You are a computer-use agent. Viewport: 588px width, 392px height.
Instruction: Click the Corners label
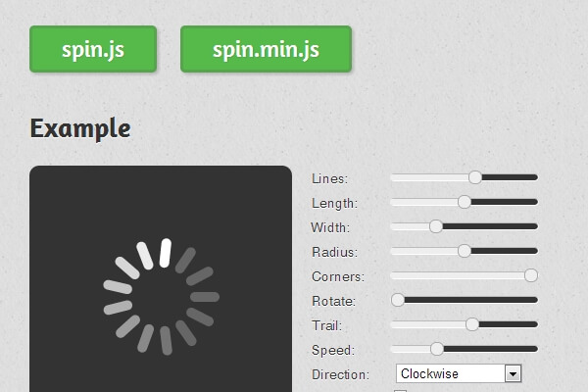coord(338,276)
